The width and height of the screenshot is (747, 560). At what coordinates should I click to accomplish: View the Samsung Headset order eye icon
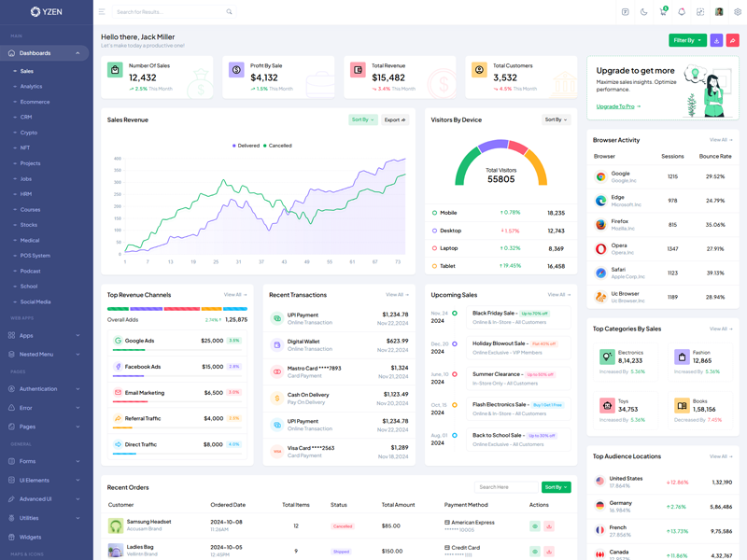point(535,526)
